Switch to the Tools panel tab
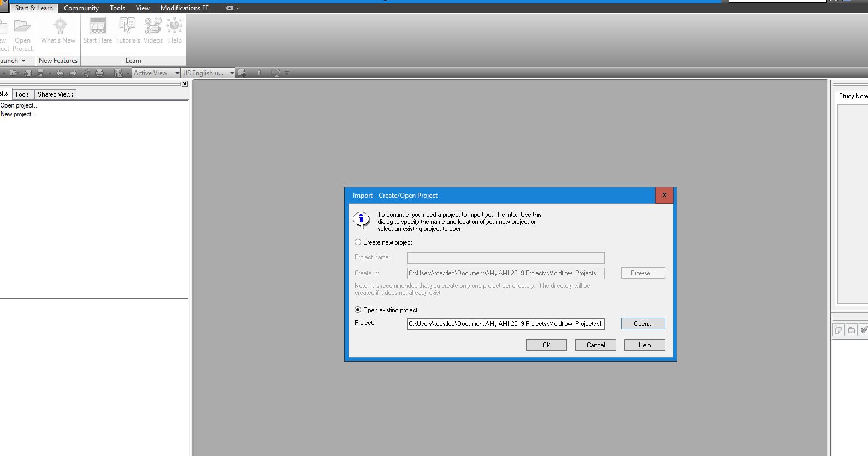This screenshot has height=456, width=868. tap(22, 94)
